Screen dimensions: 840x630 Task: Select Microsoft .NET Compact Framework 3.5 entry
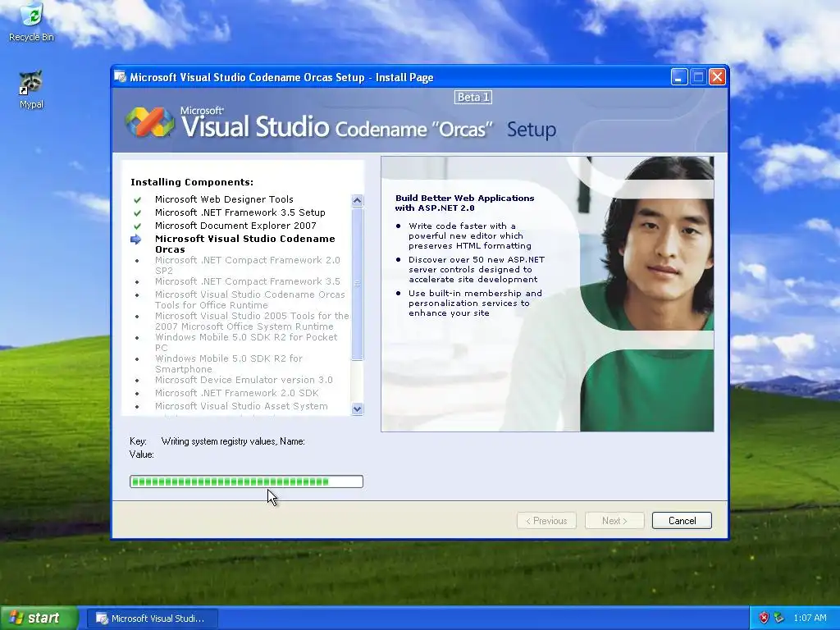point(248,281)
